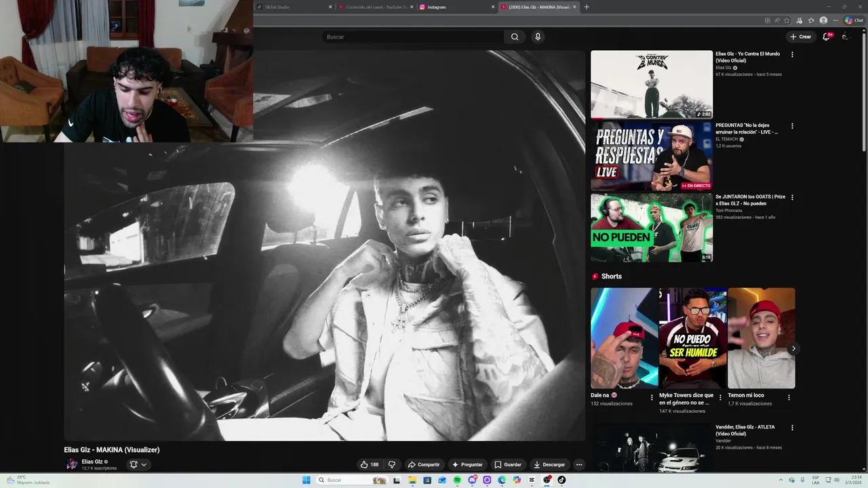Open CapCut from taskbar
The width and height of the screenshot is (868, 488).
click(x=532, y=480)
